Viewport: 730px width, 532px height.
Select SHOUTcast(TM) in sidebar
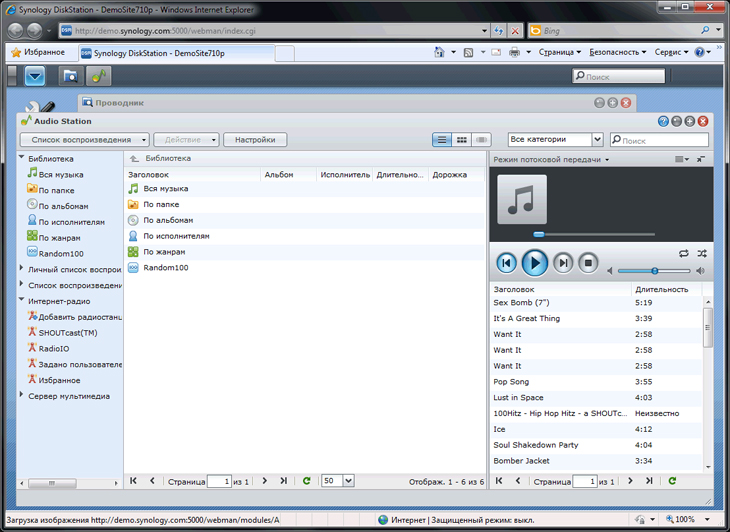click(67, 332)
